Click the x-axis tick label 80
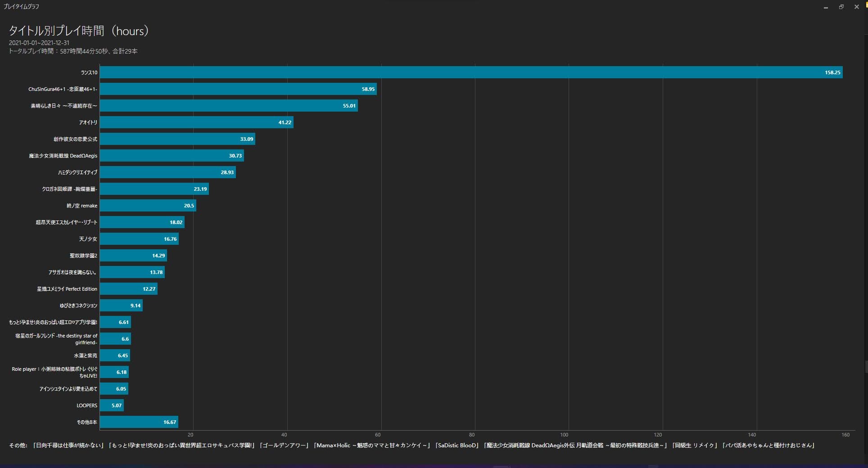The height and width of the screenshot is (468, 868). coord(472,435)
